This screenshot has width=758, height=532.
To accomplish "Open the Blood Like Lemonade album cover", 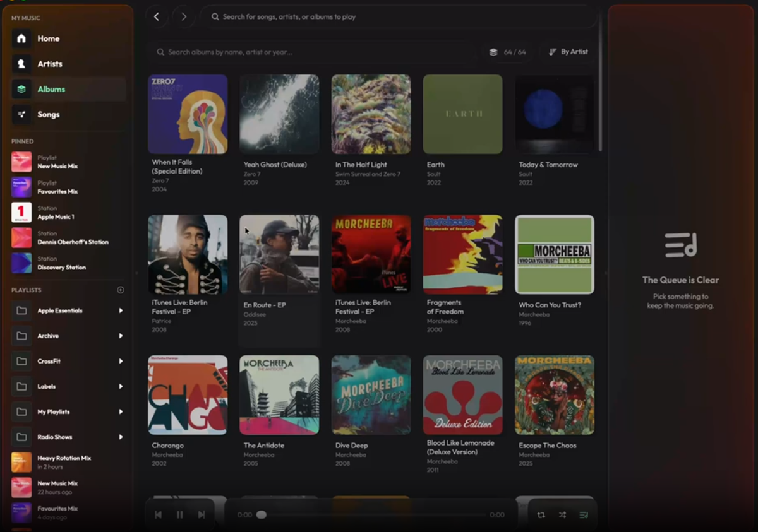I will coord(463,395).
